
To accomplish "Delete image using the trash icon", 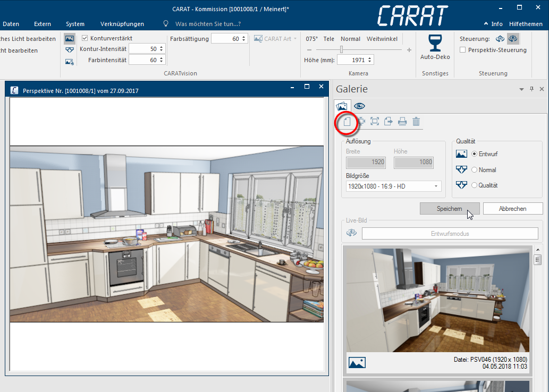I will 416,122.
